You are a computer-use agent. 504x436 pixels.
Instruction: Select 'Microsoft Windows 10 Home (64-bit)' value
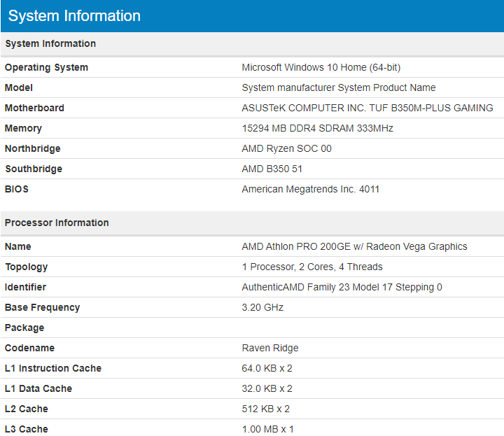[321, 67]
